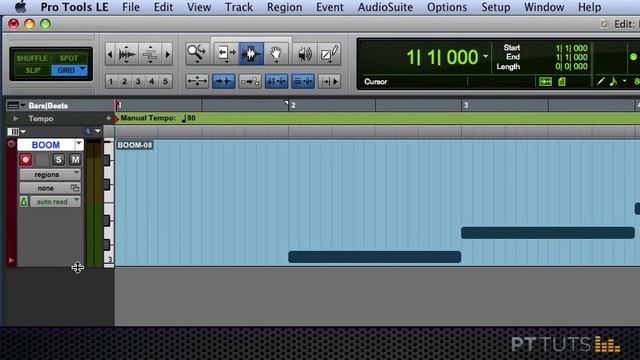
Task: Recall zoom preset 5
Action: tap(165, 81)
